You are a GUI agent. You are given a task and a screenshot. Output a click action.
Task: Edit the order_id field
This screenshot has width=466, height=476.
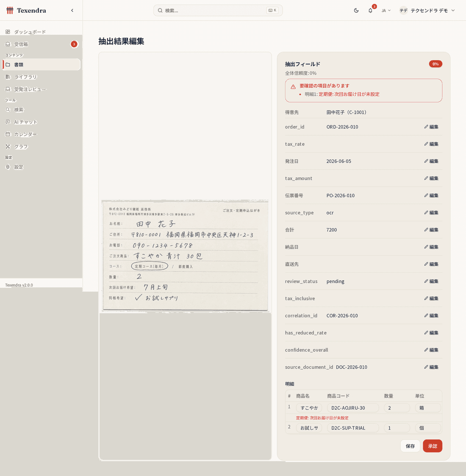coord(431,127)
